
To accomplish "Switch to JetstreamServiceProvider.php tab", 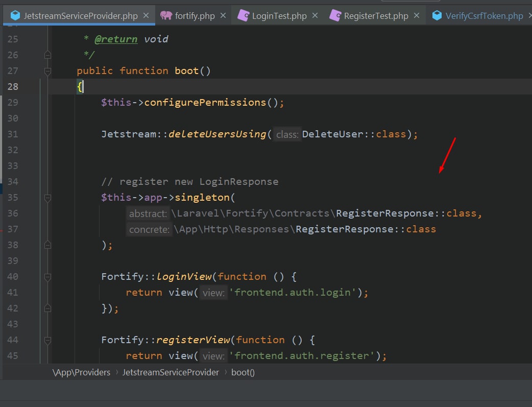I will 80,16.
